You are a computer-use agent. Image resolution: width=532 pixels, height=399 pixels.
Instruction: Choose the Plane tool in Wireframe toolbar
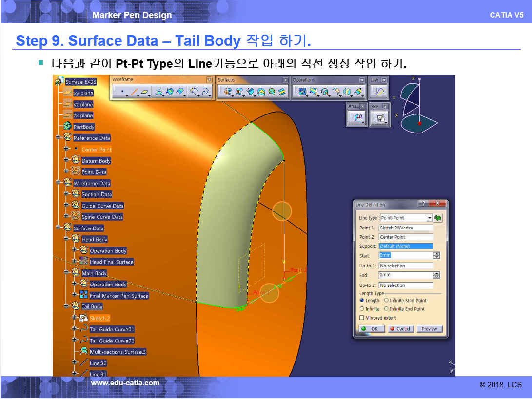[144, 91]
